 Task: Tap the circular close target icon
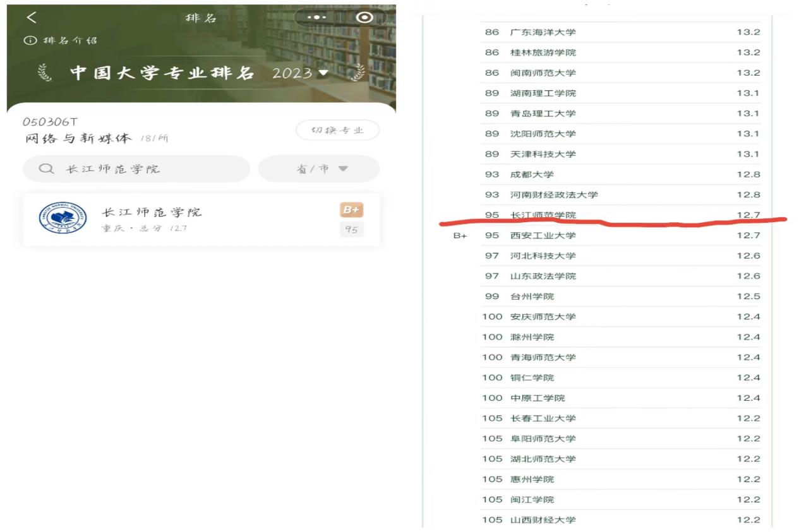point(364,18)
